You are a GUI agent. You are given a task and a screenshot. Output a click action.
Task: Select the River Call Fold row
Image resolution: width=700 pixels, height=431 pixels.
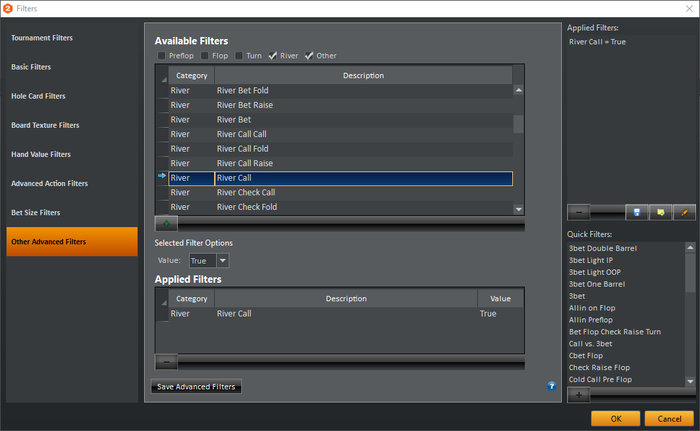coord(341,149)
